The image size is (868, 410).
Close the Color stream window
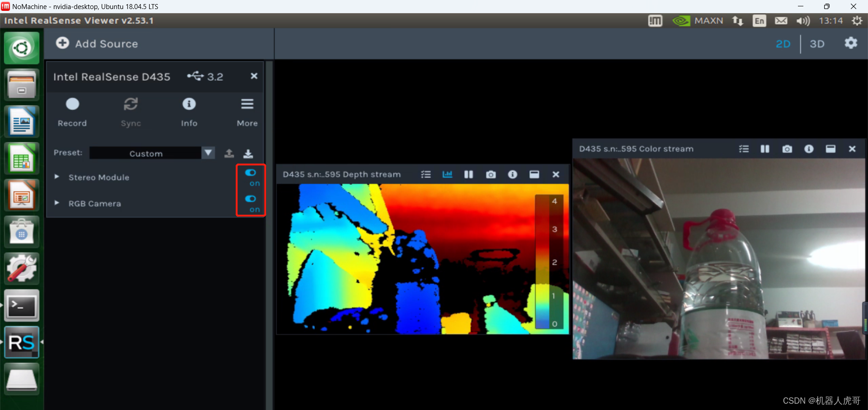tap(852, 149)
